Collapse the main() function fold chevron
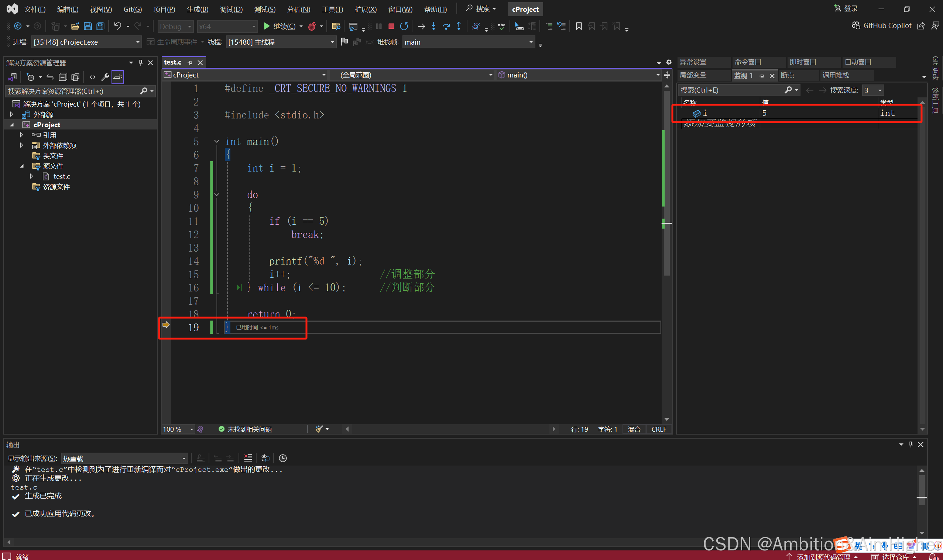 click(217, 141)
